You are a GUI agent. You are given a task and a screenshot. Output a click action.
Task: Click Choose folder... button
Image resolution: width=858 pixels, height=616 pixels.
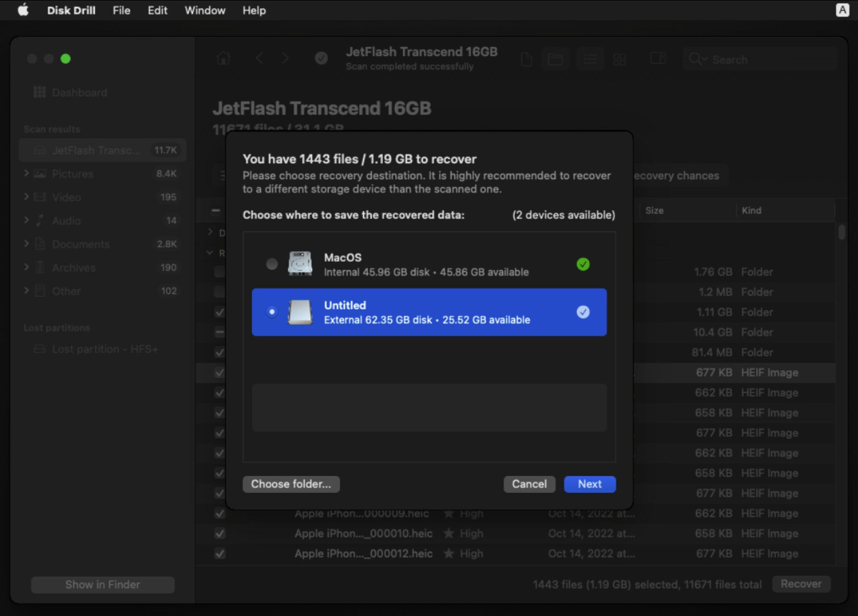point(291,484)
